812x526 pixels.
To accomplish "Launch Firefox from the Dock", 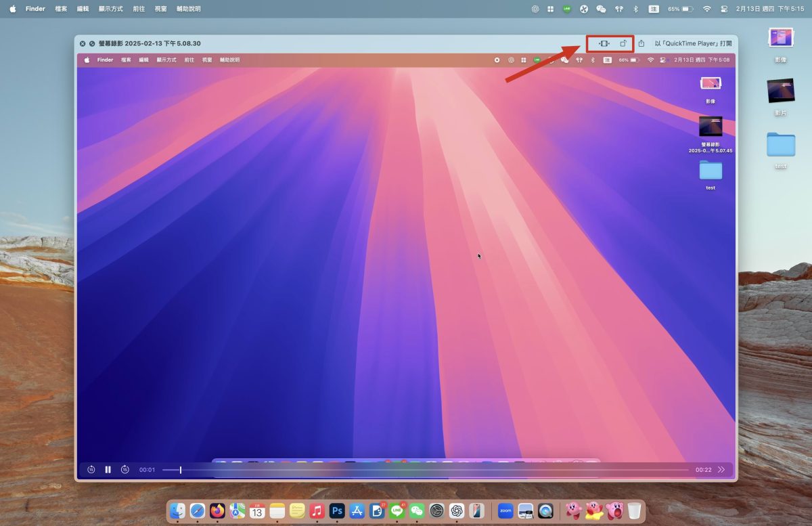I will (x=217, y=510).
